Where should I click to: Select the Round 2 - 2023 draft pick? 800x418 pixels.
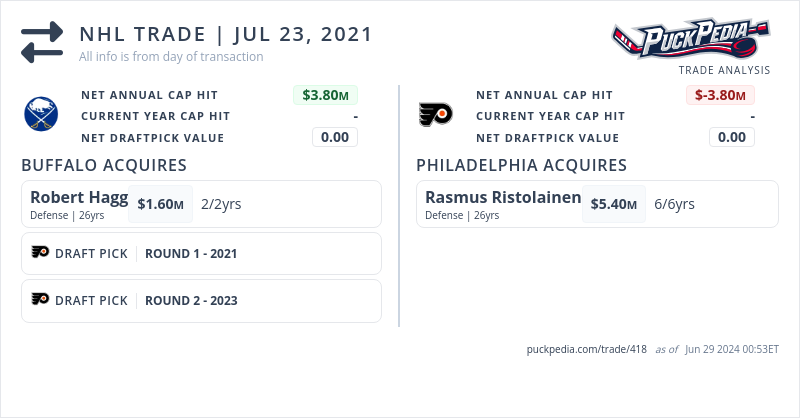[191, 301]
